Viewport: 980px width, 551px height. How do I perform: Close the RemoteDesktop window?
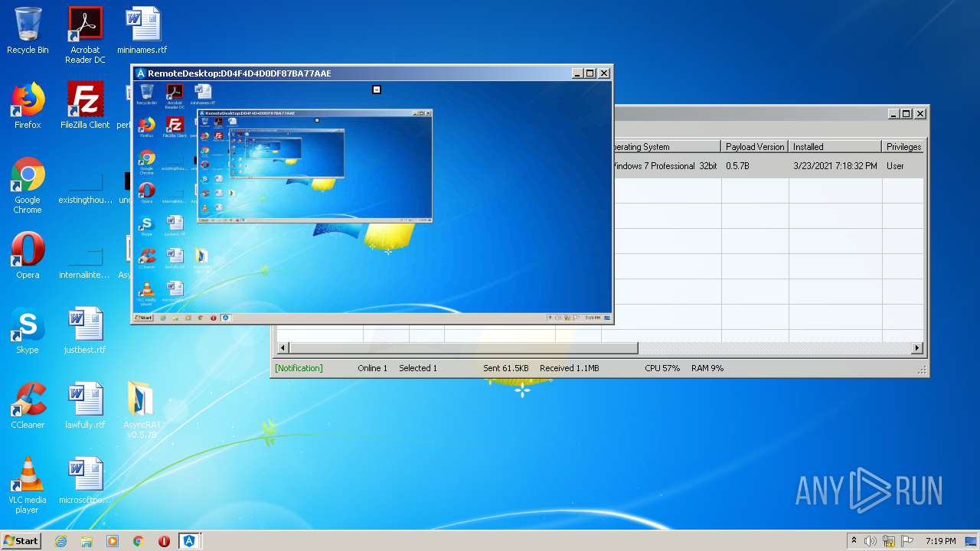point(603,73)
